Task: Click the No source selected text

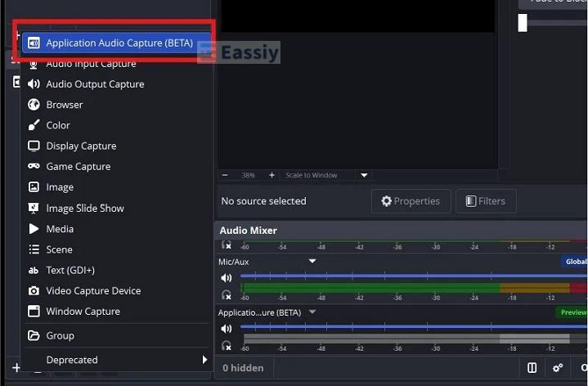Action: click(x=263, y=201)
